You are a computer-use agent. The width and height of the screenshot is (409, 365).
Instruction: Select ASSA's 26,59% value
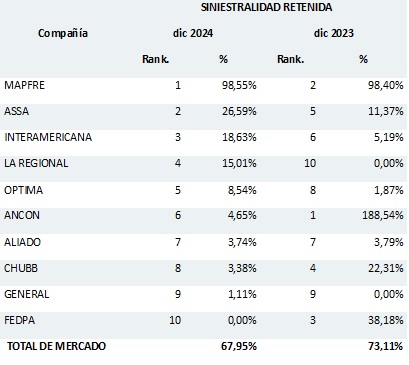(x=239, y=111)
